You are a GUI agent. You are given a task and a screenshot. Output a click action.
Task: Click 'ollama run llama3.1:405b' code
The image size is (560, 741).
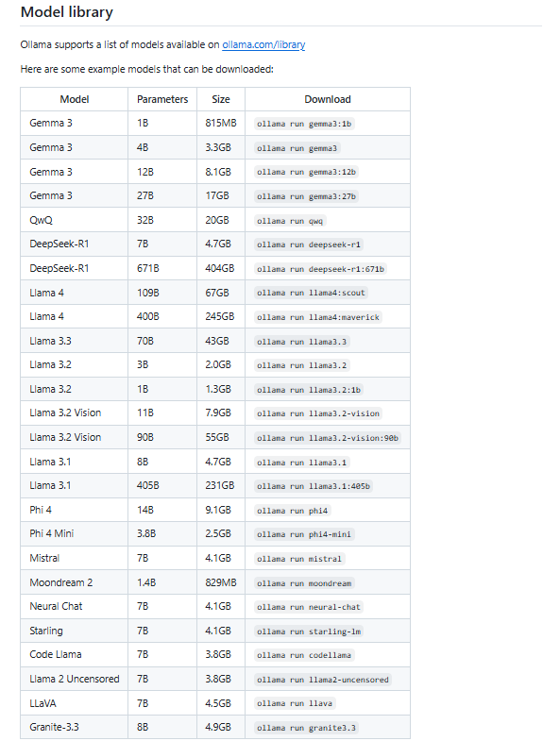tap(314, 486)
